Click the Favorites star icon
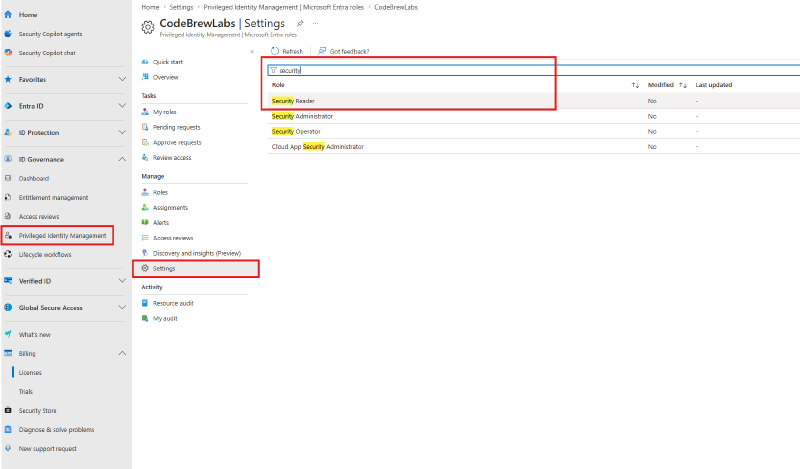The height and width of the screenshot is (469, 800). point(8,79)
